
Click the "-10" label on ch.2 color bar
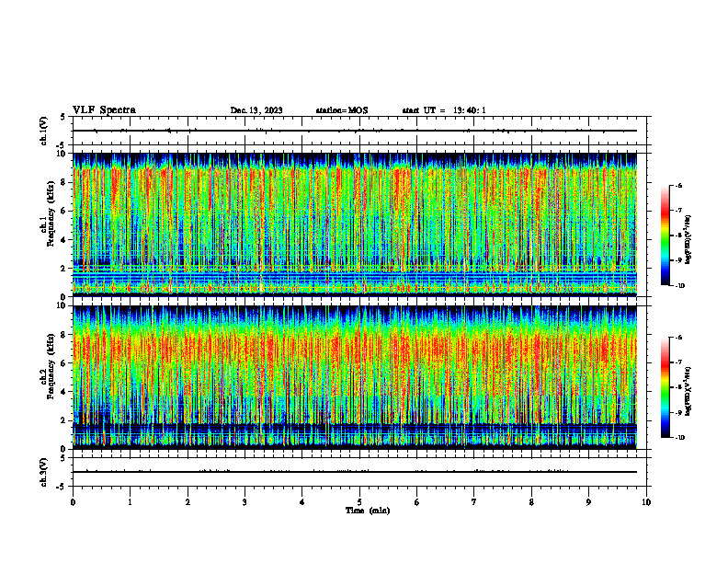pos(678,438)
